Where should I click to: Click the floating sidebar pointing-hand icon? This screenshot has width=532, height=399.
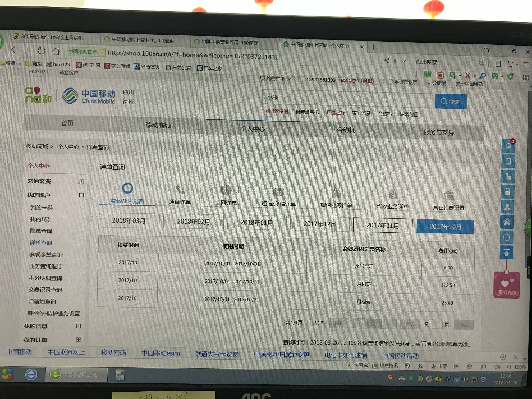(508, 177)
